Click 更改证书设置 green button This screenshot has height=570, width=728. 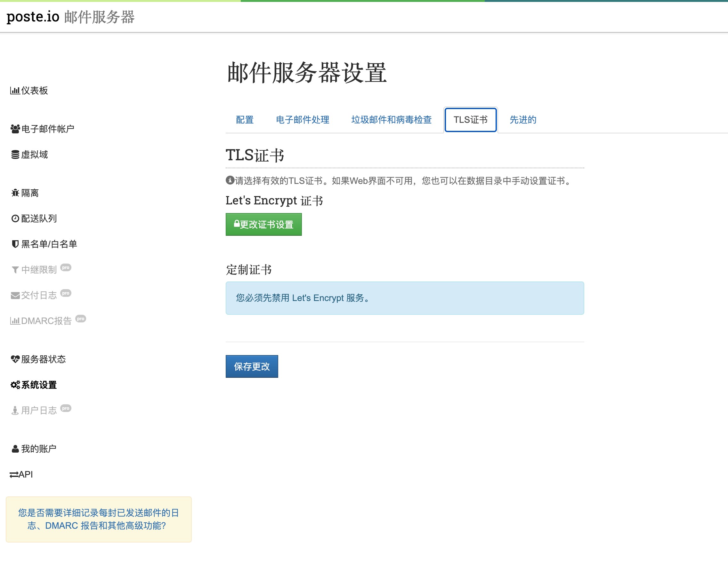pyautogui.click(x=263, y=224)
